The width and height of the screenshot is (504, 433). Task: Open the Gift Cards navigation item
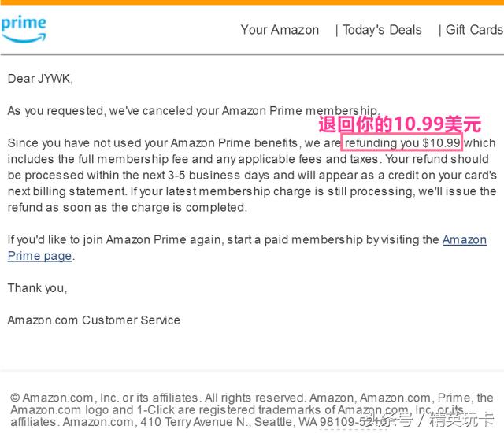pos(473,30)
